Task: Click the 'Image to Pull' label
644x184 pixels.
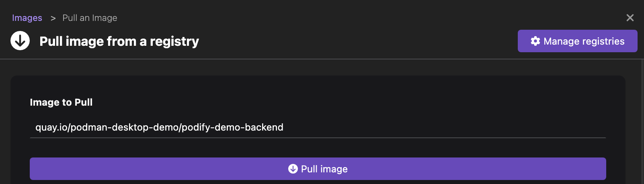Action: [x=61, y=102]
